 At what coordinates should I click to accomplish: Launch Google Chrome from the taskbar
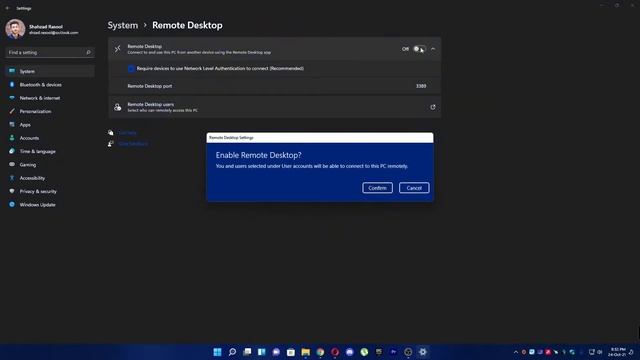320,352
